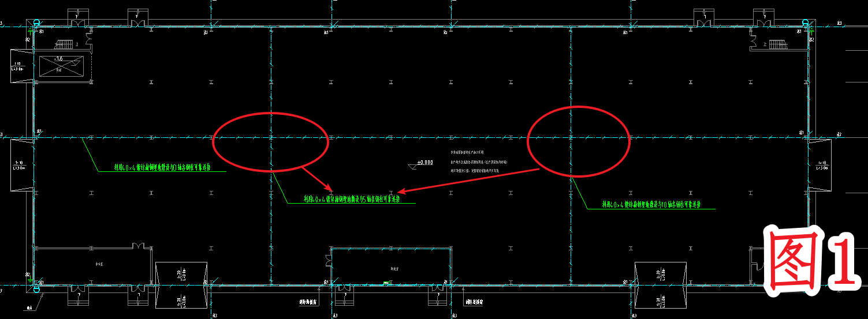
Task: Select the green note mentioning 5 轴
Action: pos(352,199)
